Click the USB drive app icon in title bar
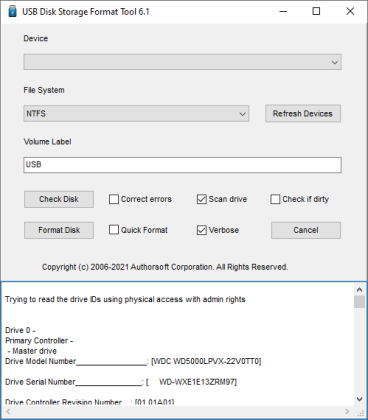368x420 pixels. tap(12, 11)
